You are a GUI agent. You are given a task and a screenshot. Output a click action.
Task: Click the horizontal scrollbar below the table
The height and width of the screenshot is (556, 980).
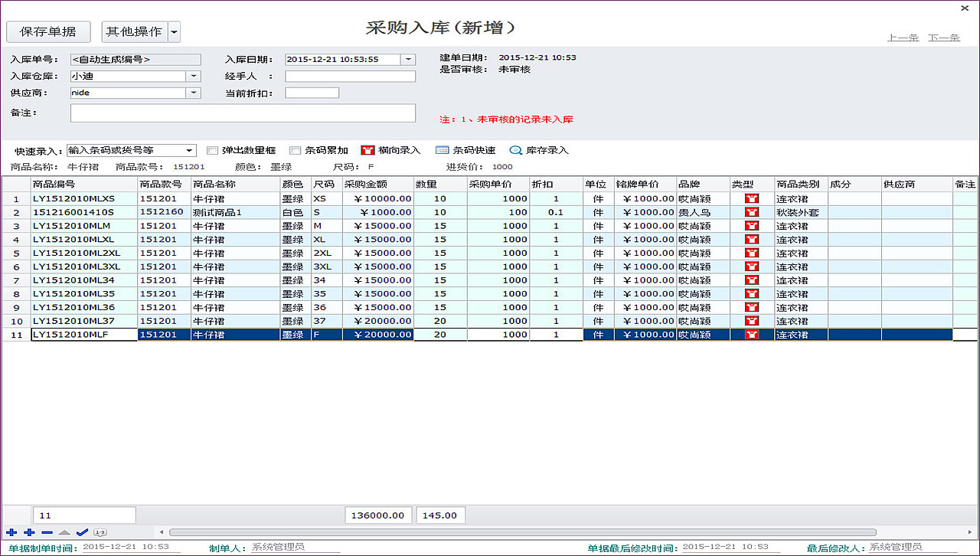click(x=521, y=532)
